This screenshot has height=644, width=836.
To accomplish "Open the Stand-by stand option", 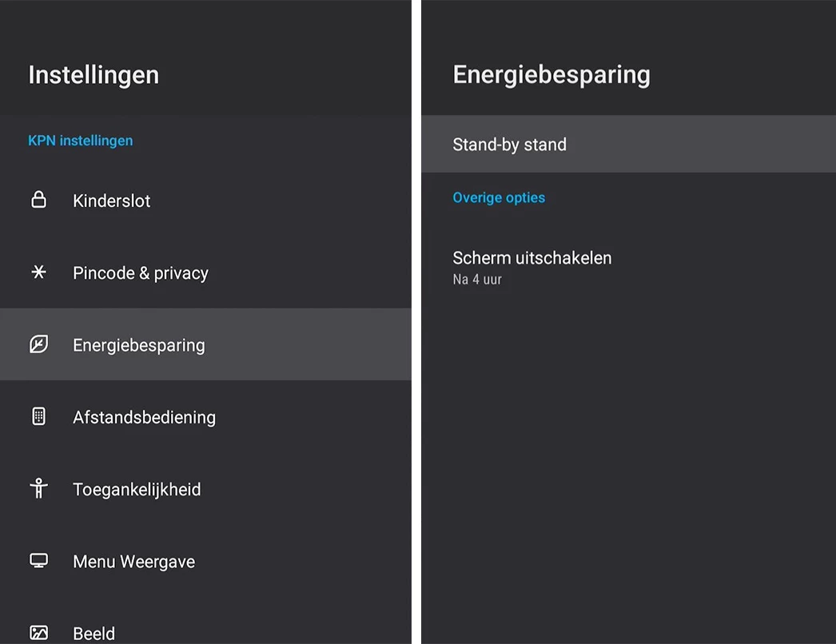I will coord(509,145).
